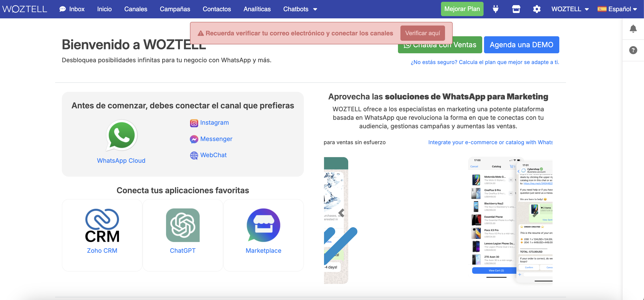Click the Spanish flag icon
This screenshot has width=644, height=300.
602,9
